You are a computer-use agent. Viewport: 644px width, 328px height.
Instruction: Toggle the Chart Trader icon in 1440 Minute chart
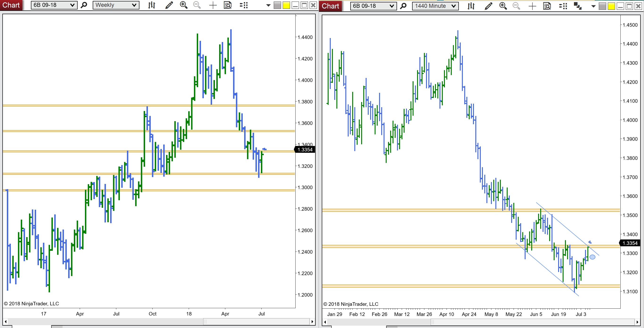click(563, 6)
